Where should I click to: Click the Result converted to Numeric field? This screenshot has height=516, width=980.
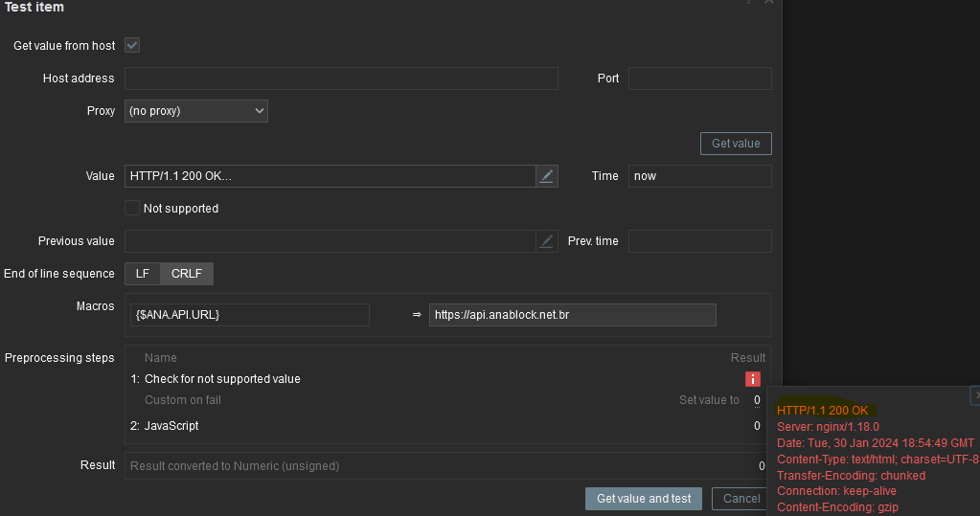pos(441,466)
